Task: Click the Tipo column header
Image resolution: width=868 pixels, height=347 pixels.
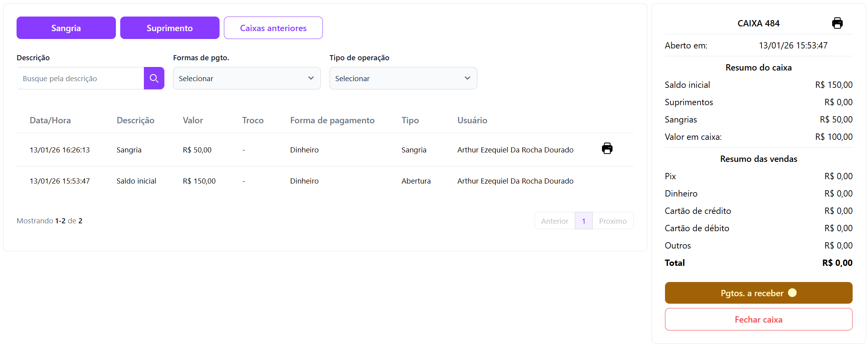Action: point(410,121)
